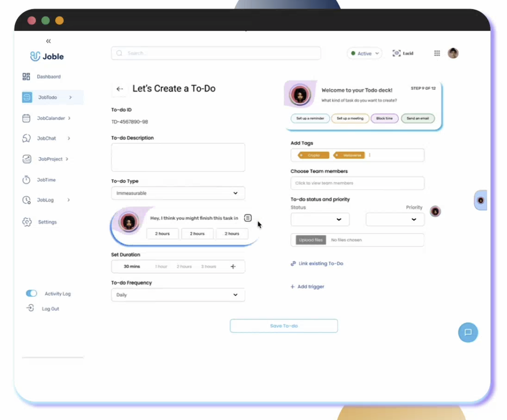Toggle the Activity Log switch
Screen dimensions: 507x420
[31, 294]
